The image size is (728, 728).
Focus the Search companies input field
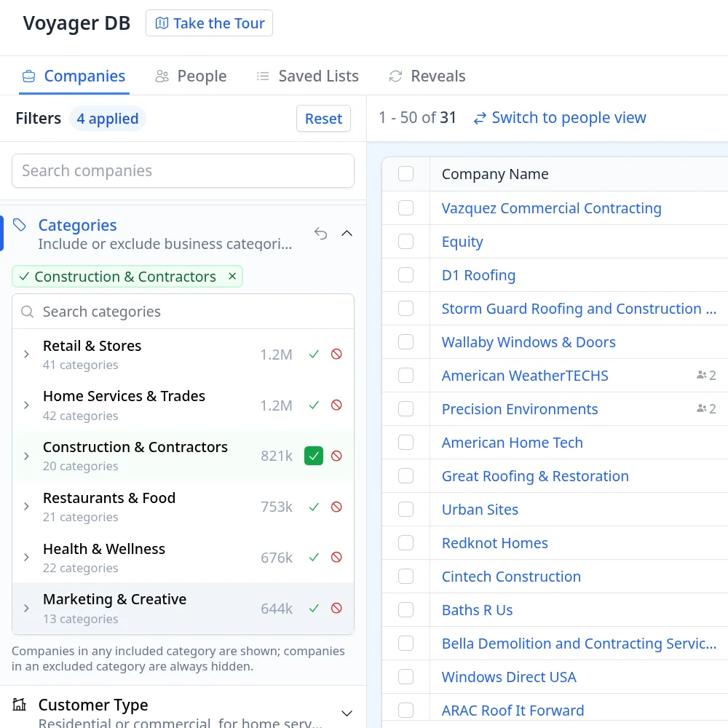click(x=183, y=171)
